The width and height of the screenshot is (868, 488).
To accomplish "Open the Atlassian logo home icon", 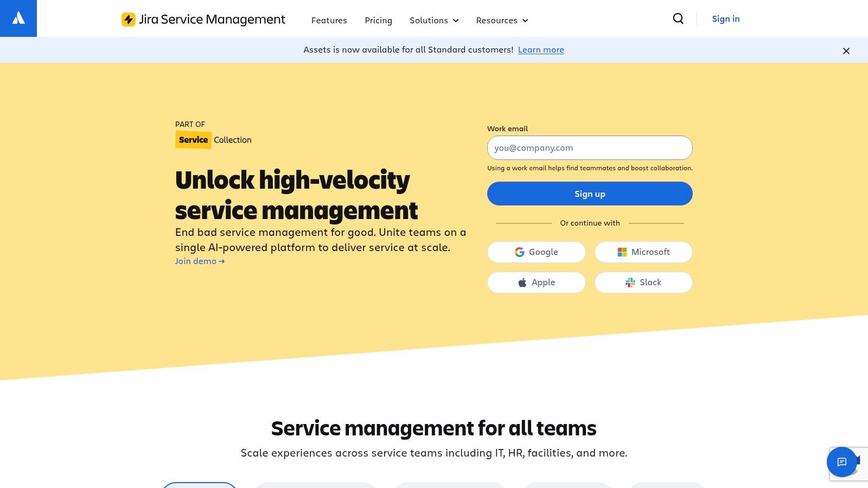I will click(18, 18).
